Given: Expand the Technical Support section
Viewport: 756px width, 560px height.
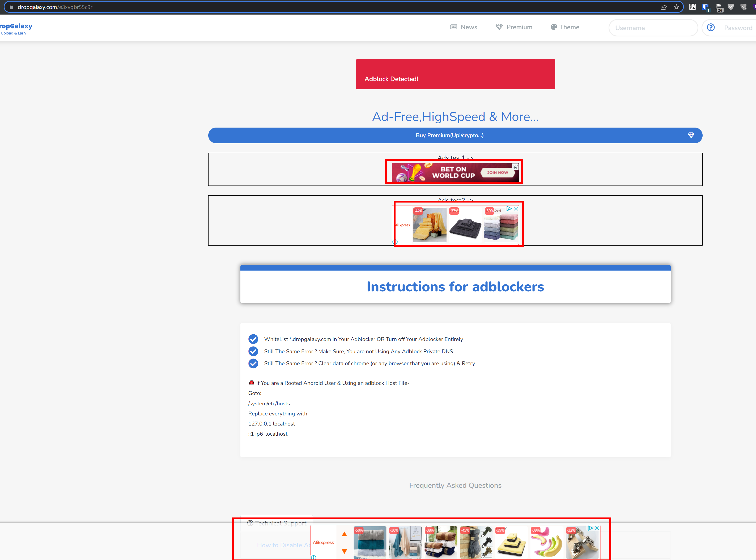Looking at the screenshot, I should 277,523.
